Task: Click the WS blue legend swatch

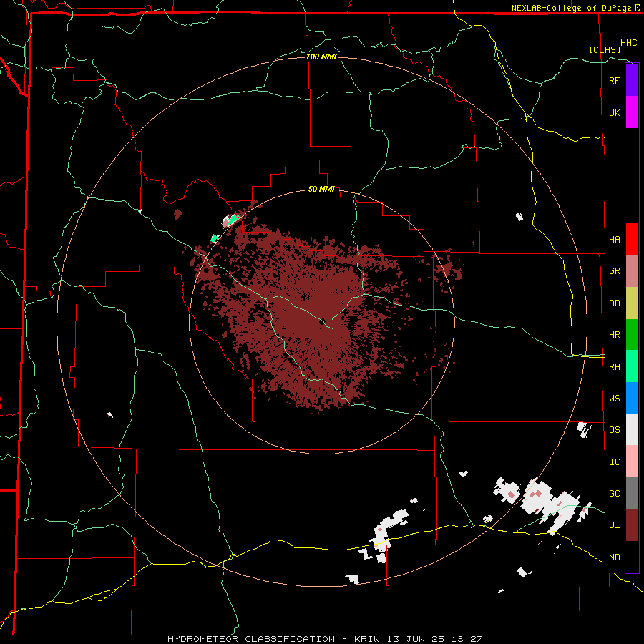Action: (x=632, y=398)
